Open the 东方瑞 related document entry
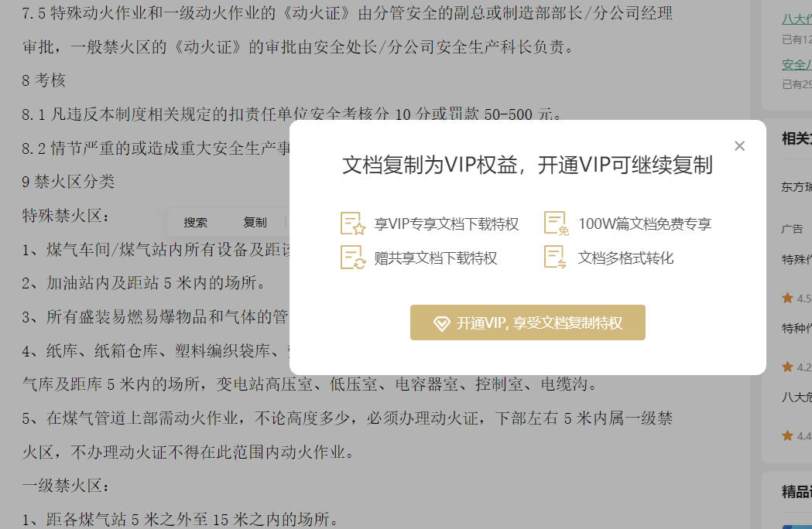Screen dimensions: 812x529 point(797,187)
